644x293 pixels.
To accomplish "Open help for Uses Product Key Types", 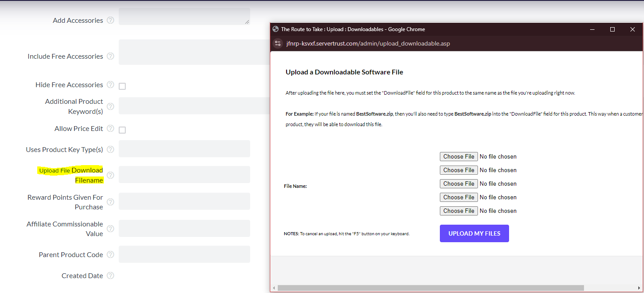I will [x=110, y=149].
